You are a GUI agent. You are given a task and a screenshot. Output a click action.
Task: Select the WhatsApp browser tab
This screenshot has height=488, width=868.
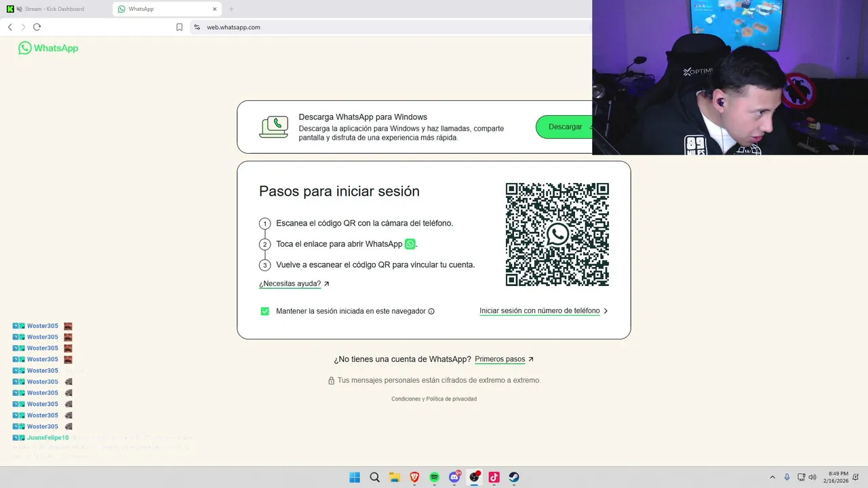166,9
